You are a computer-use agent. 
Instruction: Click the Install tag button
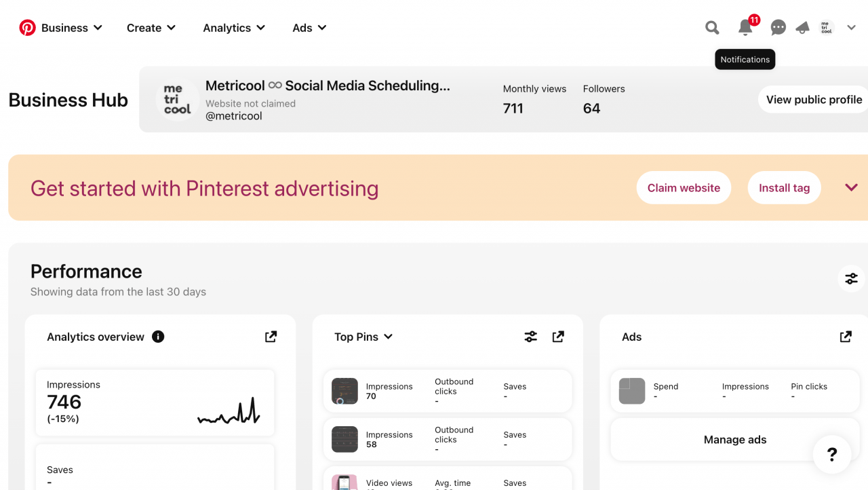(784, 188)
